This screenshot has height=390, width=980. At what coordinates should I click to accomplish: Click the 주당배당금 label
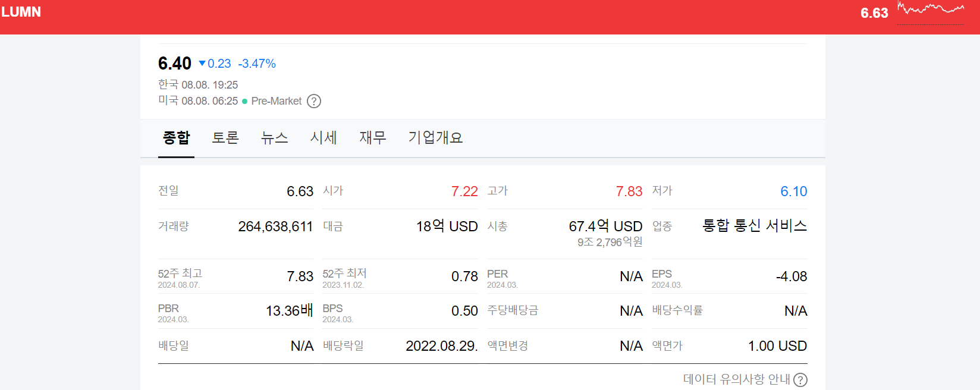click(x=513, y=310)
